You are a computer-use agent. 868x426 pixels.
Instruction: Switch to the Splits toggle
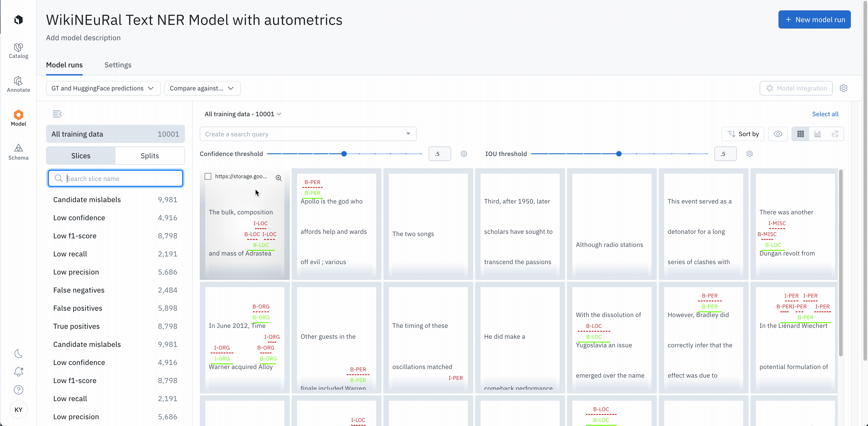point(150,156)
